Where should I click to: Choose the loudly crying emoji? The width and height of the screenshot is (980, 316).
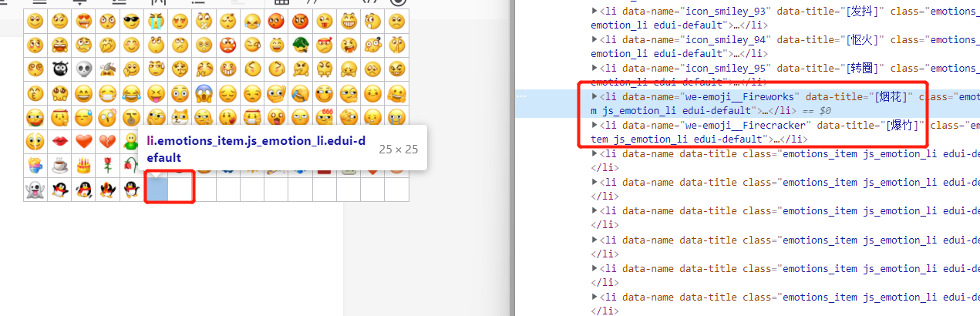(x=156, y=22)
